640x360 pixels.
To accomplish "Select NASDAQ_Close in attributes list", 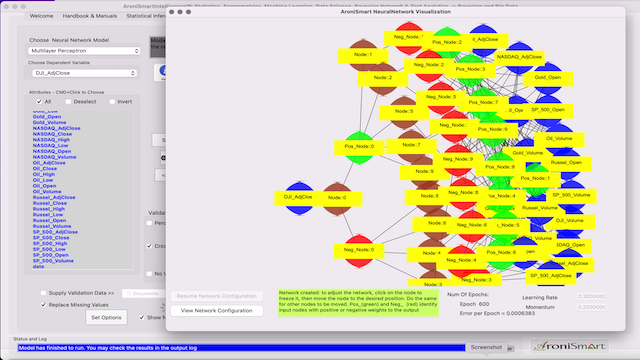I will 52,134.
